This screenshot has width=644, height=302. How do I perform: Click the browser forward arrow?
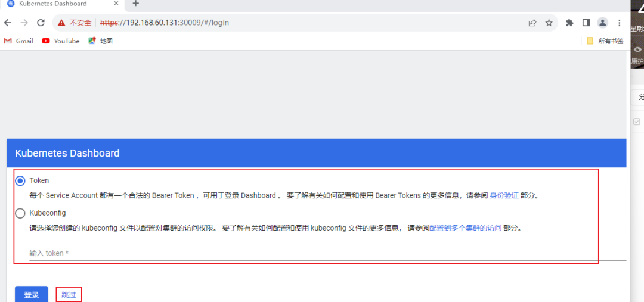click(x=24, y=23)
